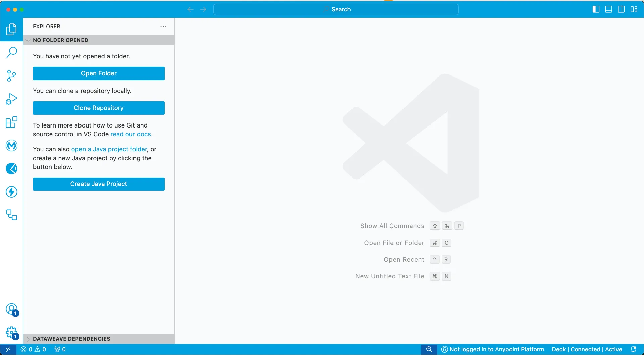Click the zoom magnifier status bar icon
The image size is (644, 355).
click(429, 349)
